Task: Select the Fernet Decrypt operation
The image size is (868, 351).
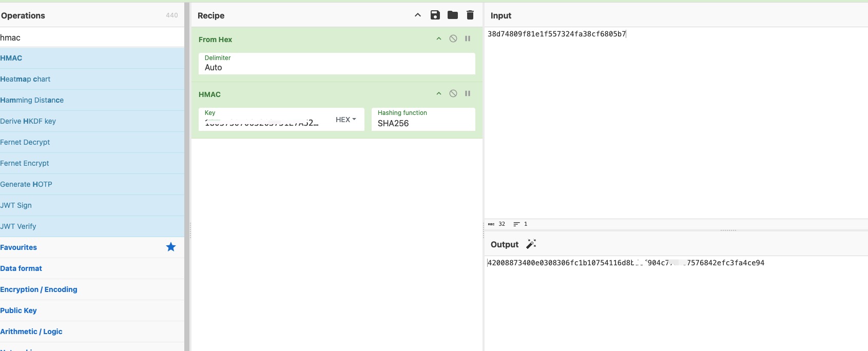Action: (x=25, y=142)
